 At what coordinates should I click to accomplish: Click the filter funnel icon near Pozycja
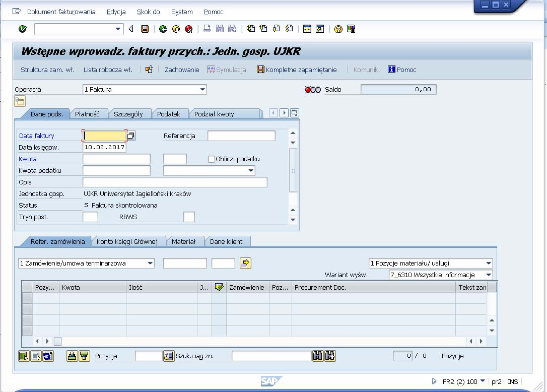coord(84,356)
